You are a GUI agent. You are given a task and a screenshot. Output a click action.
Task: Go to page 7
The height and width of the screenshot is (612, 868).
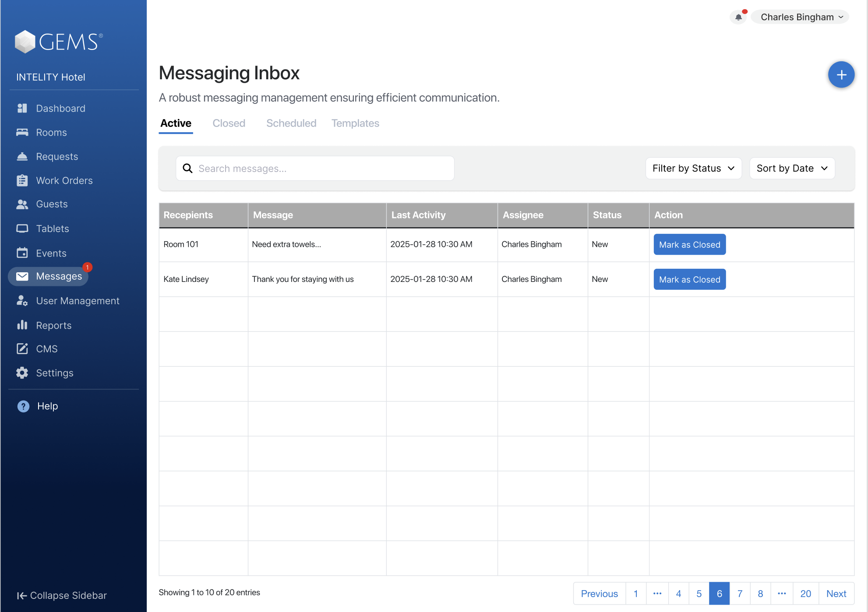pyautogui.click(x=740, y=594)
